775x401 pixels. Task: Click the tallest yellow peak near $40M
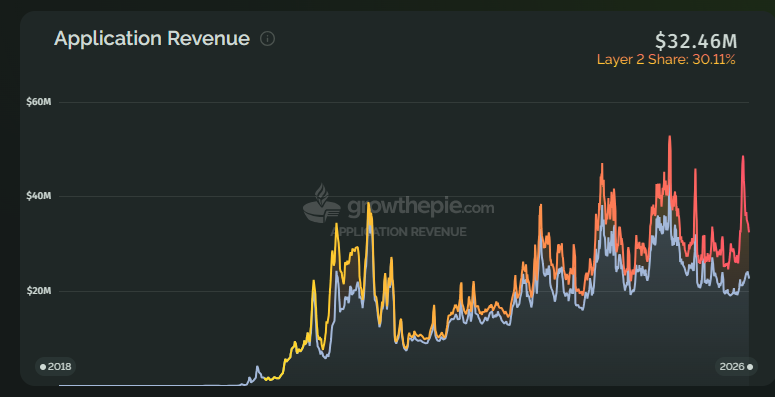[368, 204]
